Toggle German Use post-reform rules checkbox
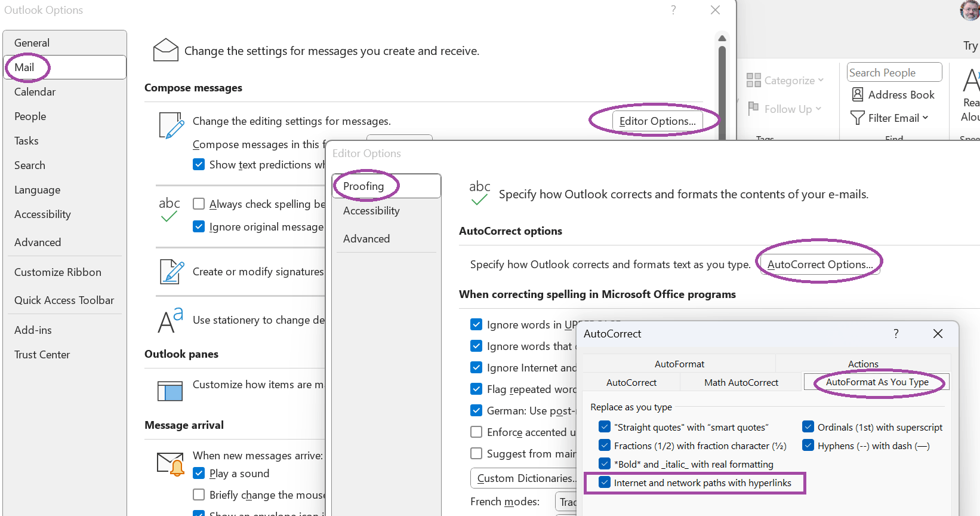The width and height of the screenshot is (980, 516). (x=476, y=410)
